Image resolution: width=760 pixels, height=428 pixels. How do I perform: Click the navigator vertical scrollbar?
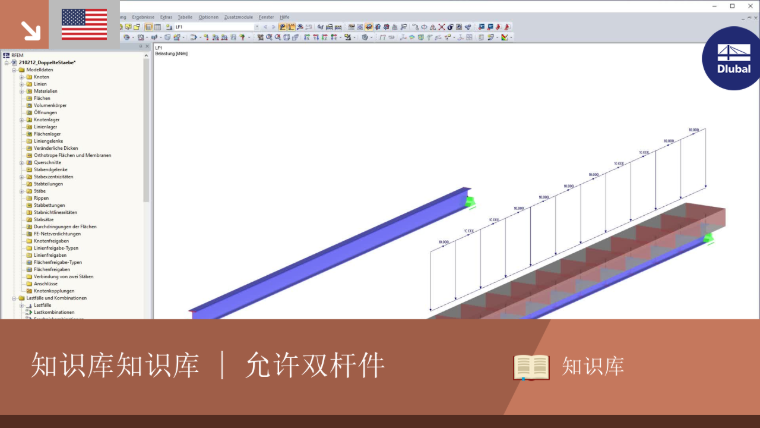tap(146, 131)
